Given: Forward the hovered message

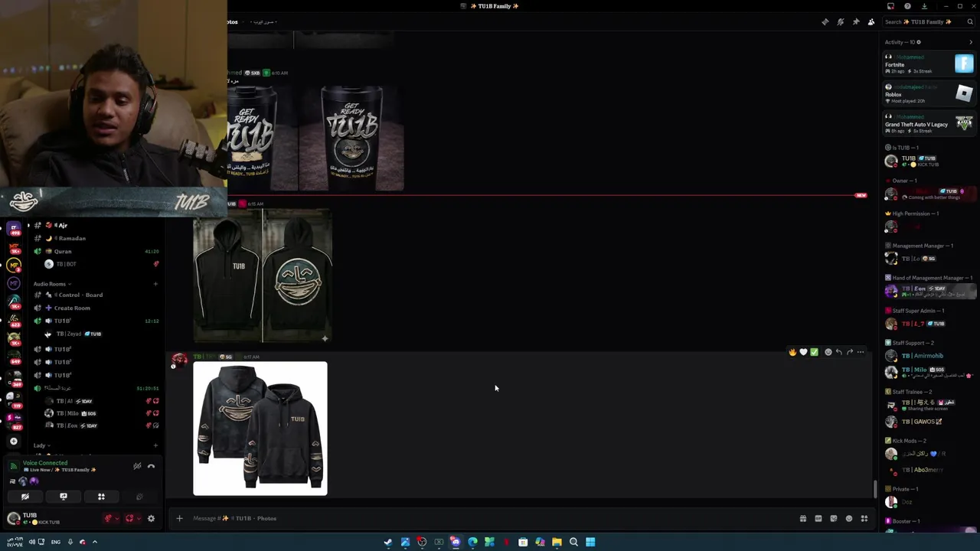Looking at the screenshot, I should 850,352.
